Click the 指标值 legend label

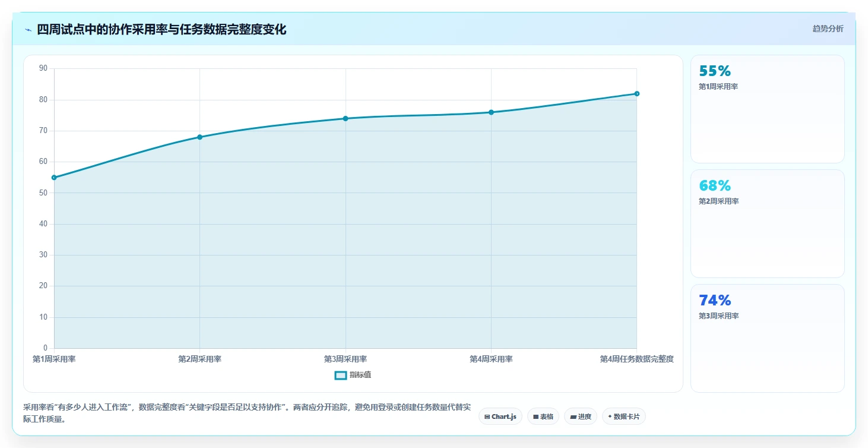pos(360,375)
